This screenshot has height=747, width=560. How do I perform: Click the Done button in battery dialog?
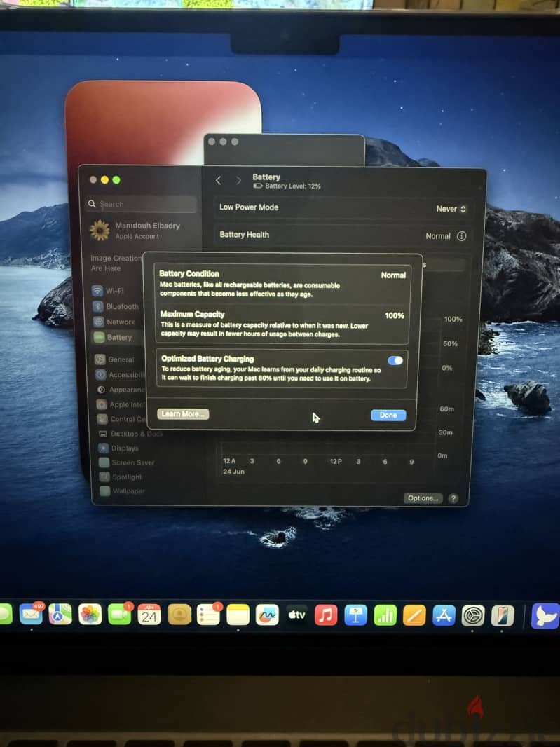(388, 415)
